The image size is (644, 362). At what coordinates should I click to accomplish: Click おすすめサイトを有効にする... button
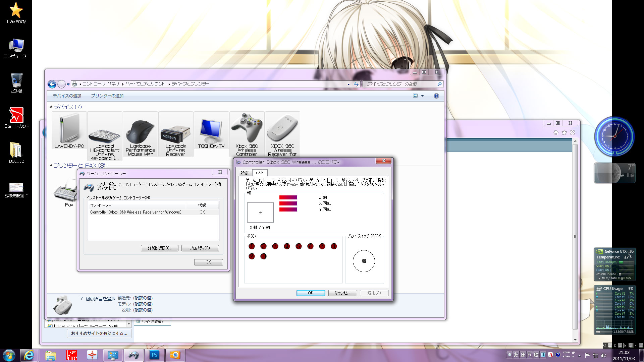[99, 334]
